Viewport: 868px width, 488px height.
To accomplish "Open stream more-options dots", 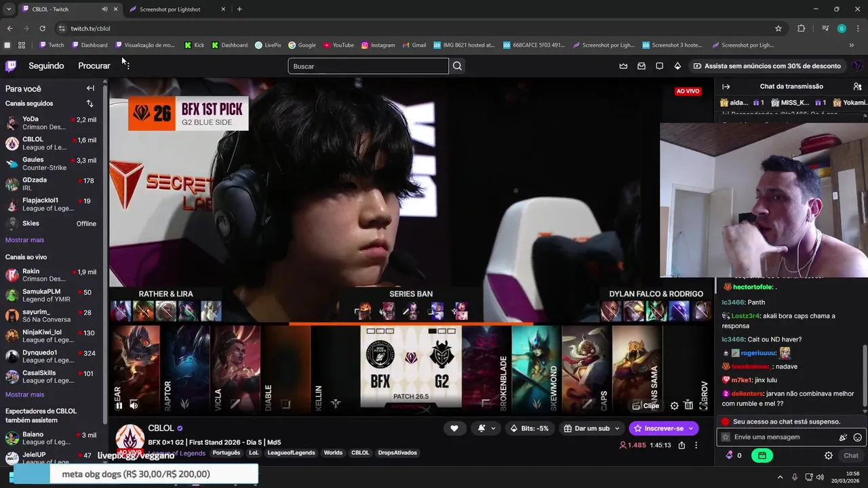I will (696, 445).
